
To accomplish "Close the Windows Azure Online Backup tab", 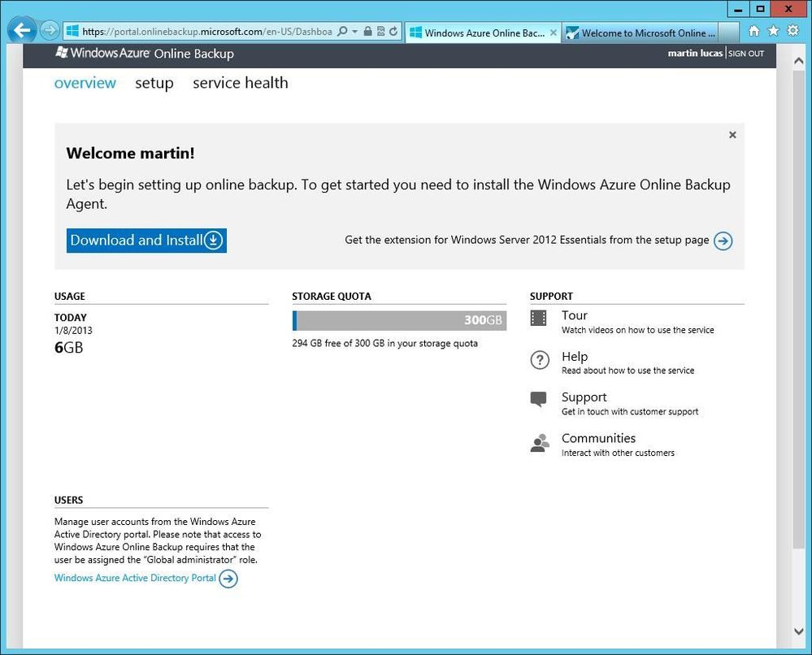I will pyautogui.click(x=553, y=33).
